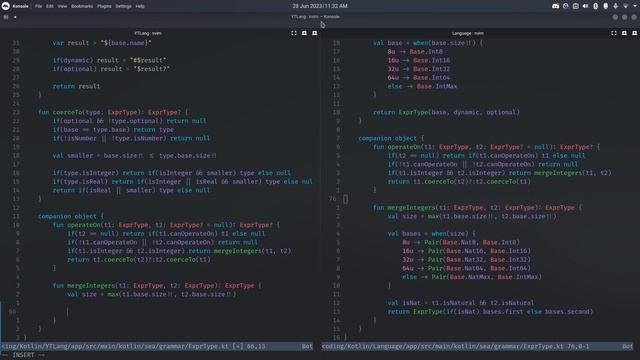
Task: Click line number 76 in right pane
Action: (332, 199)
